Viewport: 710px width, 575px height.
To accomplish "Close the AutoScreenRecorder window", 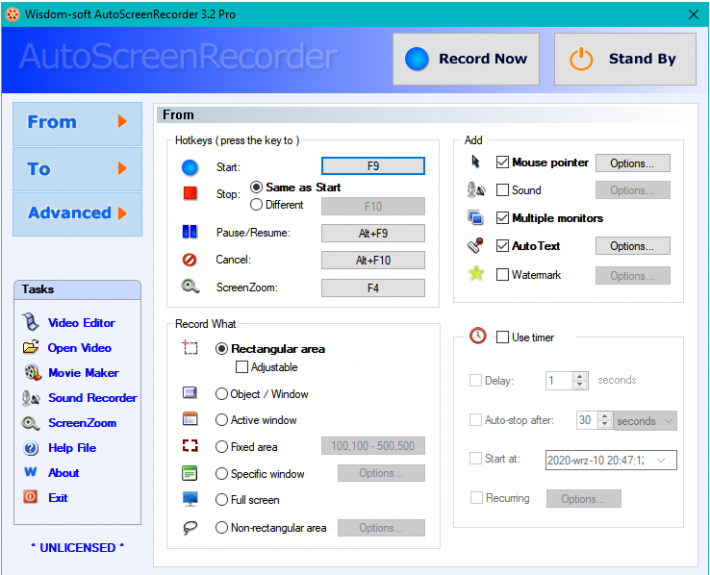I will tap(693, 14).
